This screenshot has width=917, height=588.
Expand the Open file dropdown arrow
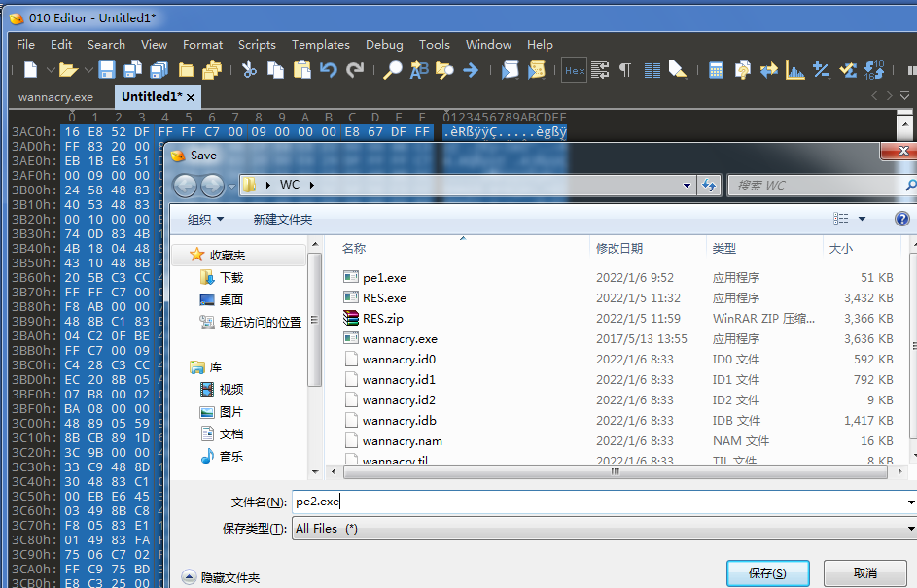coord(88,70)
